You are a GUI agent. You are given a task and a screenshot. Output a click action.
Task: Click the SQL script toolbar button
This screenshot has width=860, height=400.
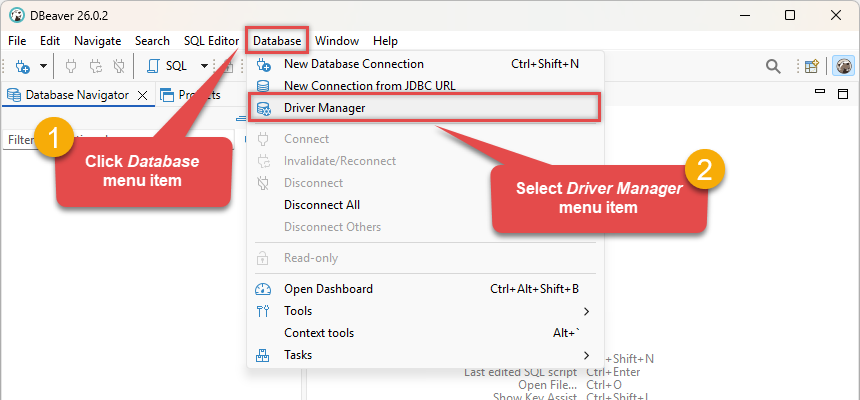coord(167,66)
